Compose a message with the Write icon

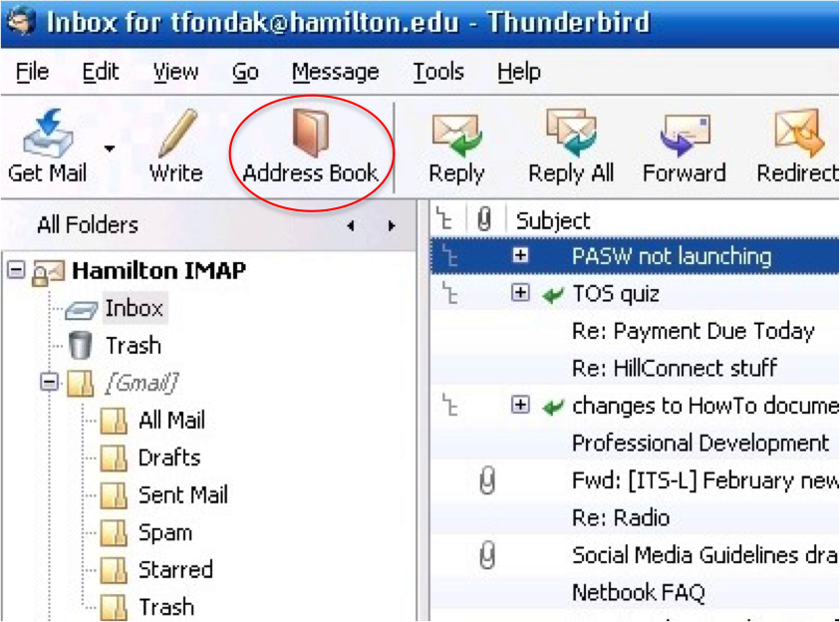(176, 133)
